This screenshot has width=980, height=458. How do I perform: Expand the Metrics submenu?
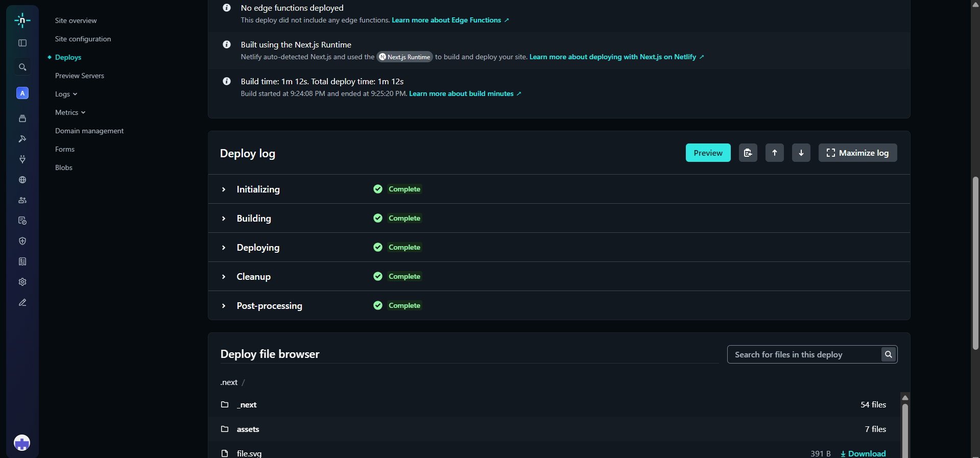pos(70,112)
